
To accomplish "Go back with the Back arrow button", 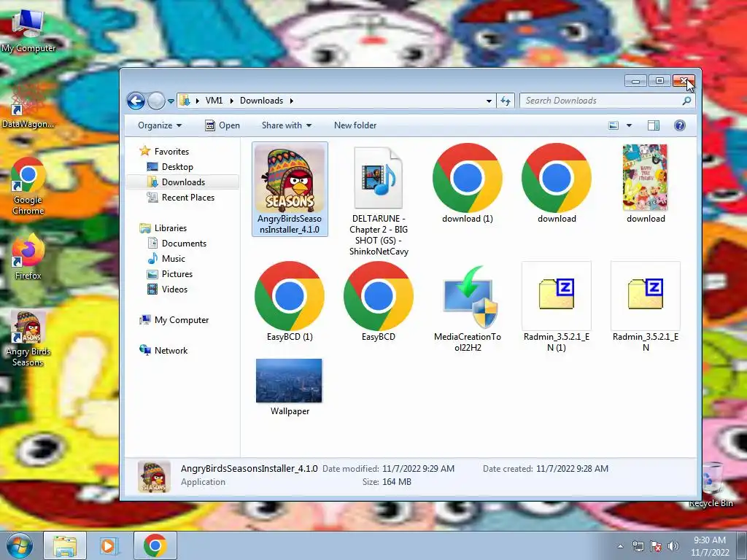I will click(x=136, y=101).
